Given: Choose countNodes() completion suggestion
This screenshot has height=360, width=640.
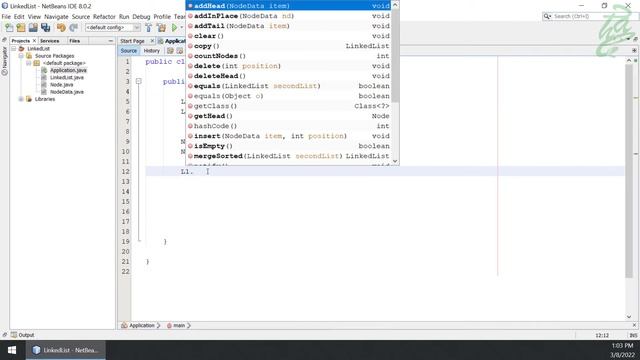Looking at the screenshot, I should (289, 56).
